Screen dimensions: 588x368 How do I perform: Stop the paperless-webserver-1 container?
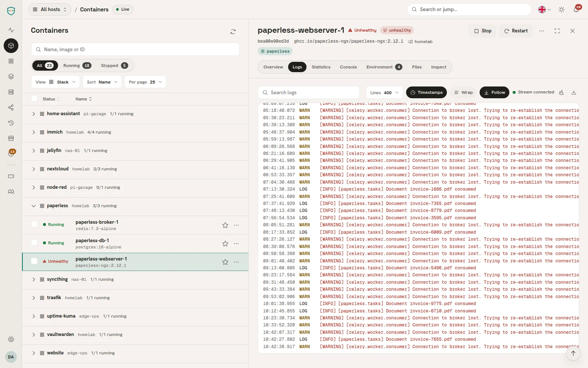(x=483, y=31)
